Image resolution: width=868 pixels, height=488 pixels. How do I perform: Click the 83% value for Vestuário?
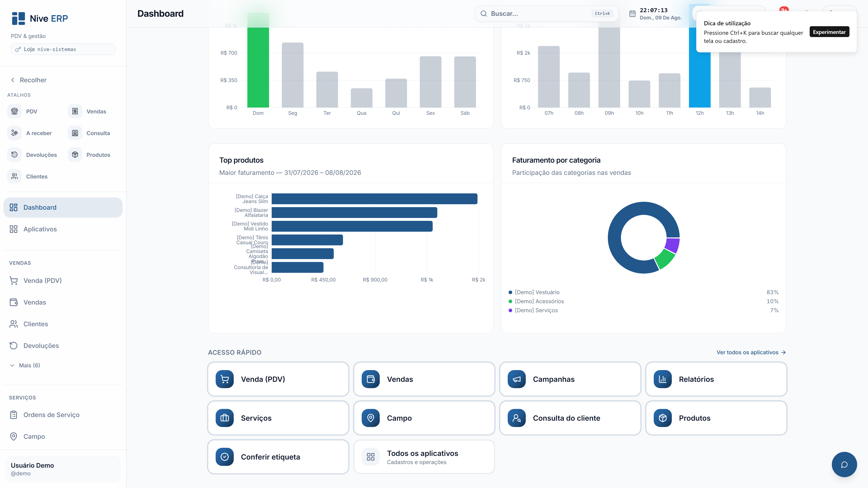[773, 292]
